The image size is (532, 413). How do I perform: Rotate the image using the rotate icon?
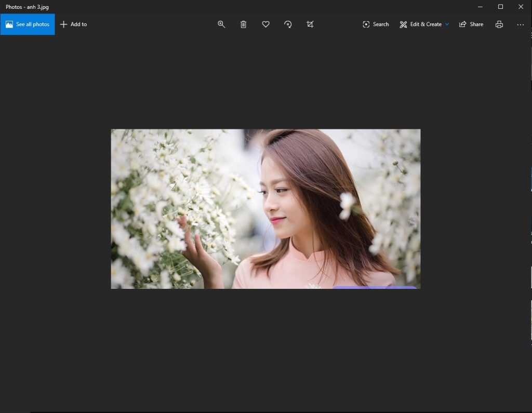click(x=288, y=24)
